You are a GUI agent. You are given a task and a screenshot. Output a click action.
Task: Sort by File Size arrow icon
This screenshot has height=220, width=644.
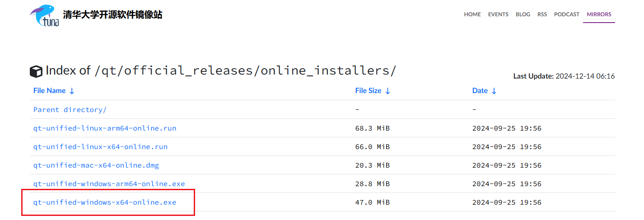click(x=387, y=91)
